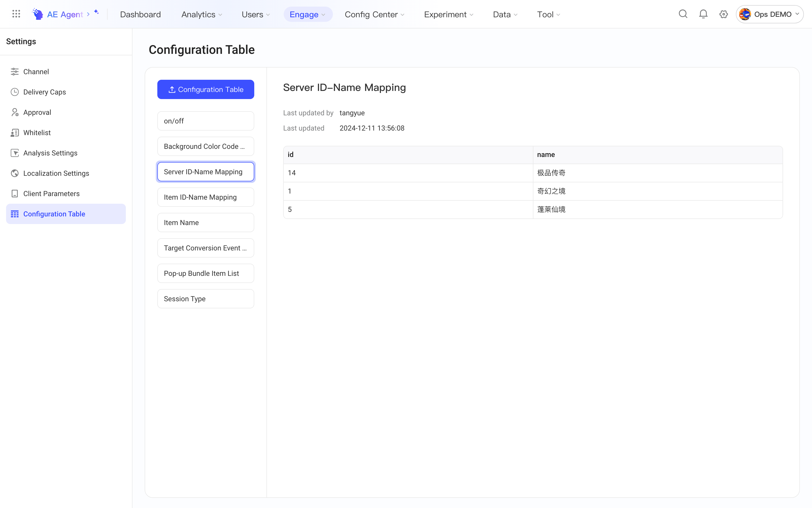Click the Client Parameters device icon

(x=15, y=194)
